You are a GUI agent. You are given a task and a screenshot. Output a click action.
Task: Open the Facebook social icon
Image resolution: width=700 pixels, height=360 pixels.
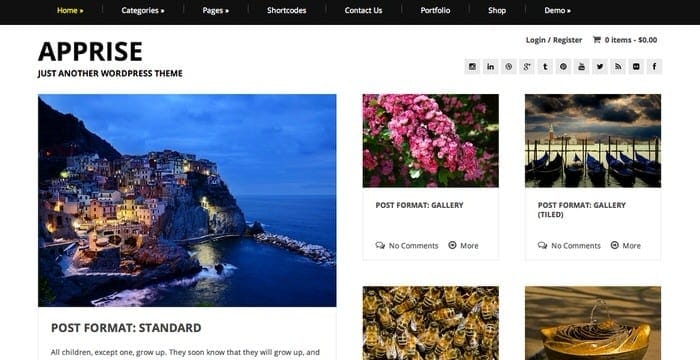[x=654, y=67]
